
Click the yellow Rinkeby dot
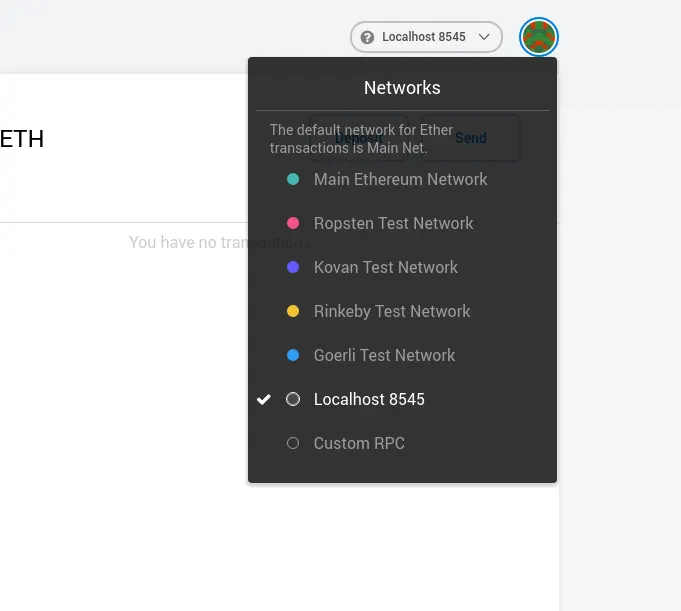(x=293, y=311)
